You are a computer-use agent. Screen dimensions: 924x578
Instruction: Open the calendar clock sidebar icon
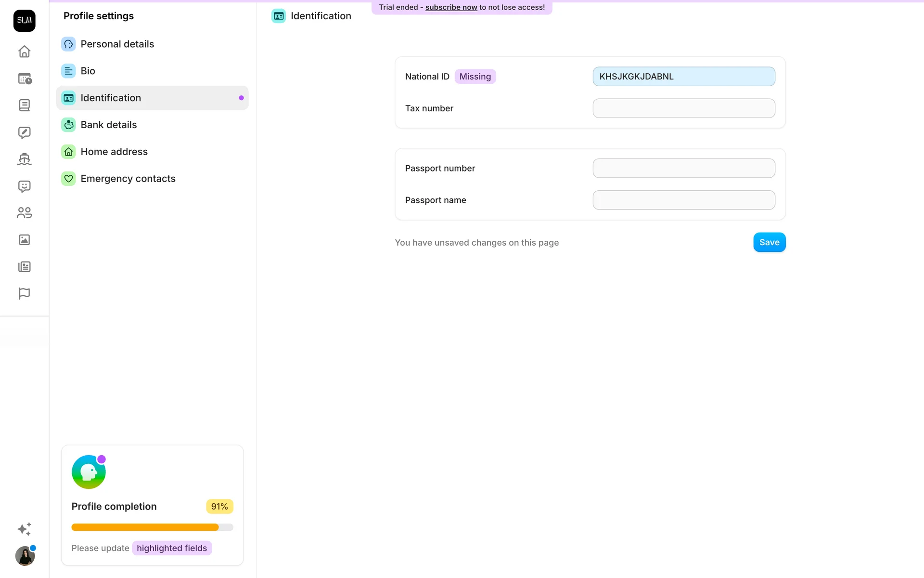pyautogui.click(x=24, y=79)
